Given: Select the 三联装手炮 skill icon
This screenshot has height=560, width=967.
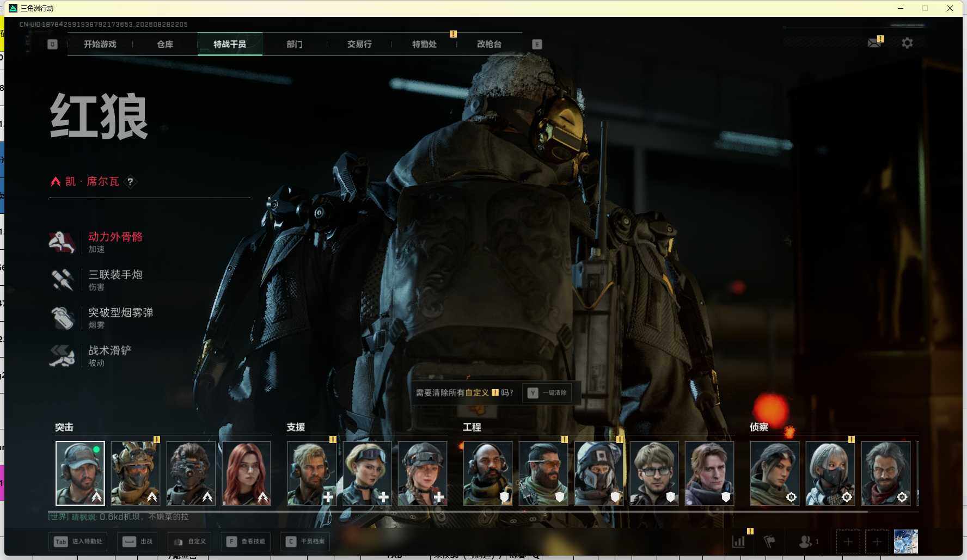Looking at the screenshot, I should tap(62, 280).
